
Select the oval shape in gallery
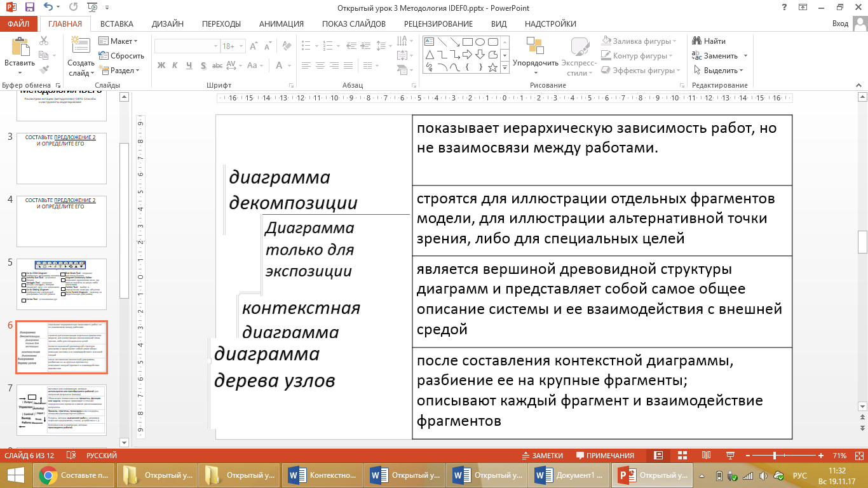coord(480,42)
